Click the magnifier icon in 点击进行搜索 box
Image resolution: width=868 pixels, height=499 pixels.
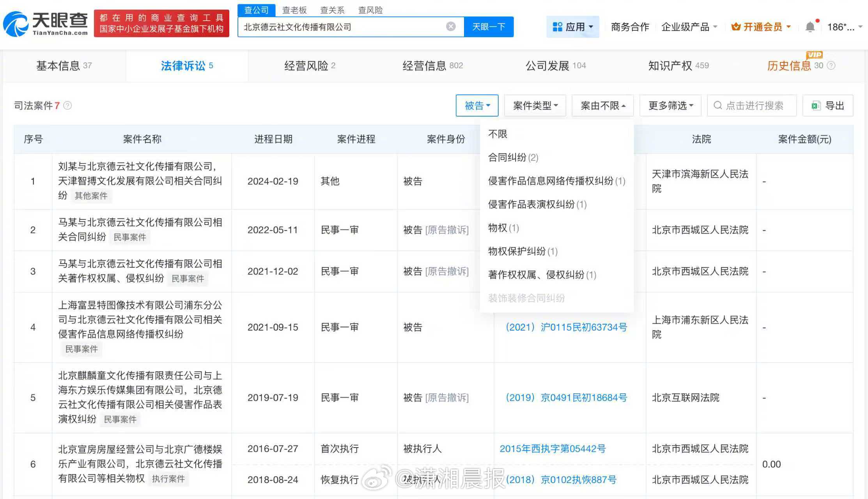coord(717,105)
